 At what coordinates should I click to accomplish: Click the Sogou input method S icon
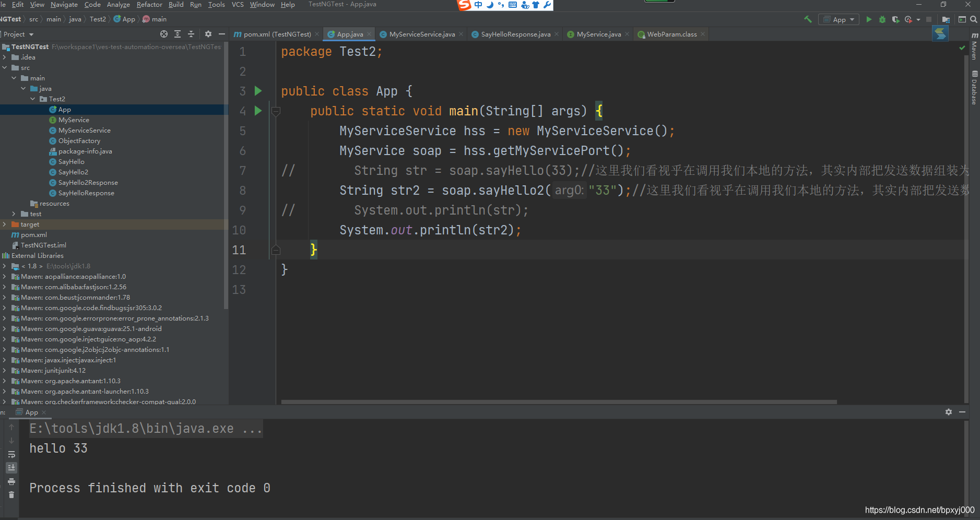click(464, 5)
